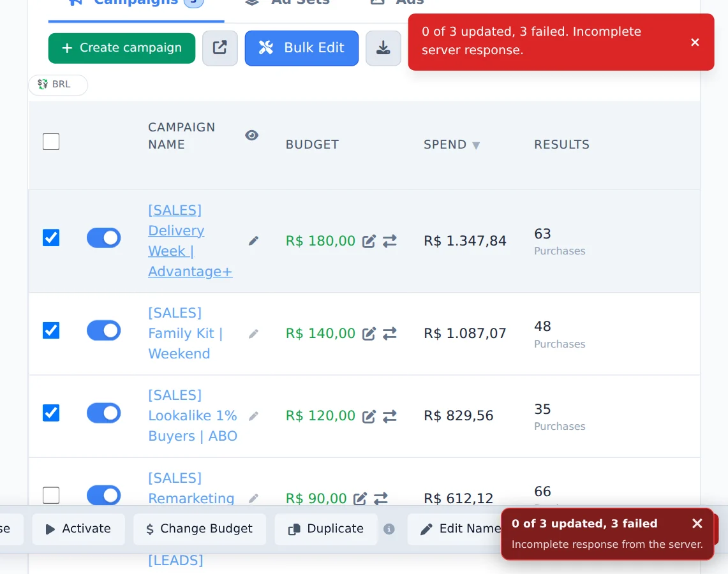
Task: Click swap arrows beside R$ 180,00 budget
Action: tap(390, 241)
